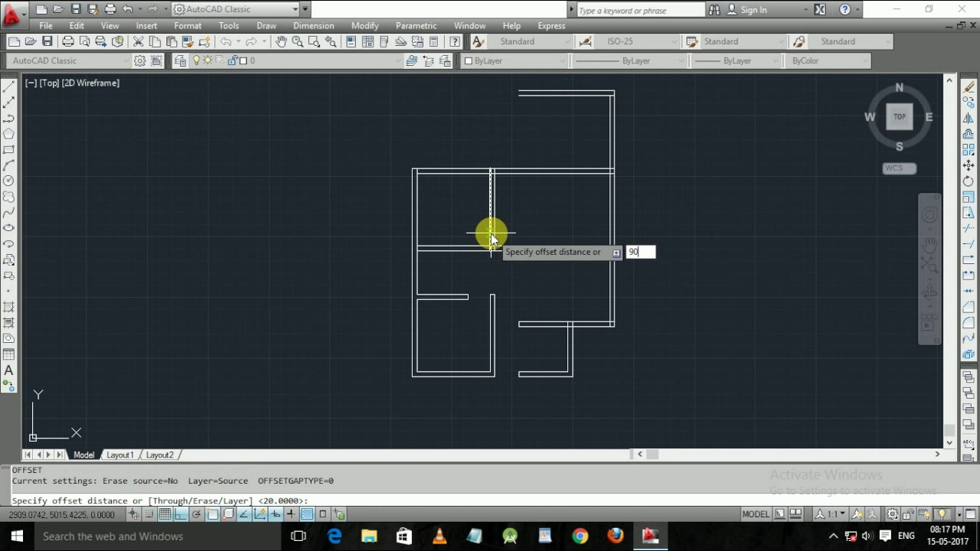Open the Draw menu

(x=266, y=25)
